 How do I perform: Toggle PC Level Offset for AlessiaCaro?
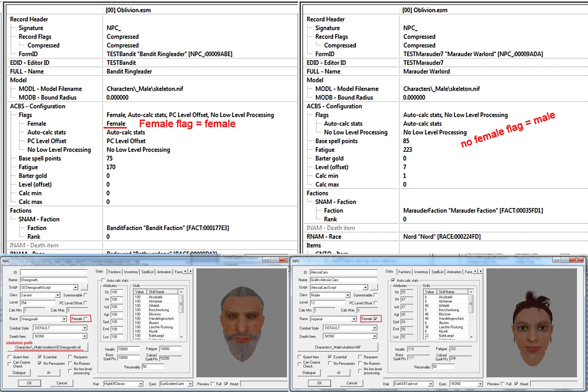[376, 303]
